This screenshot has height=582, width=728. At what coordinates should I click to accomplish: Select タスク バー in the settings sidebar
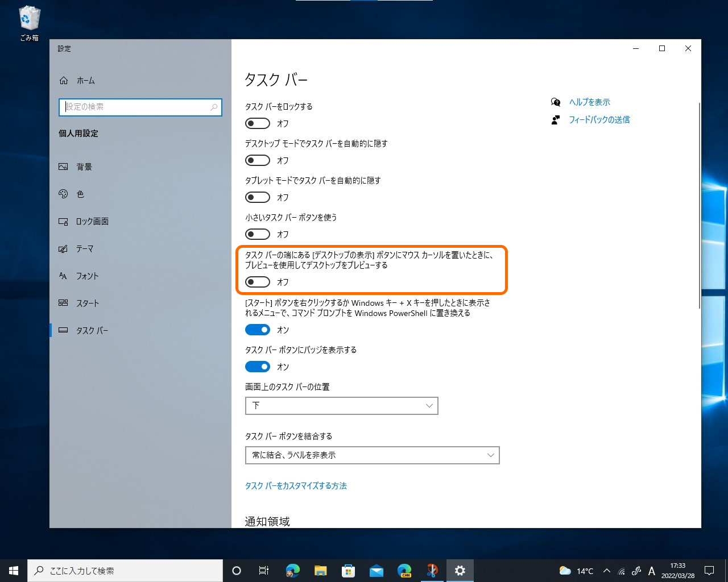[x=92, y=330]
